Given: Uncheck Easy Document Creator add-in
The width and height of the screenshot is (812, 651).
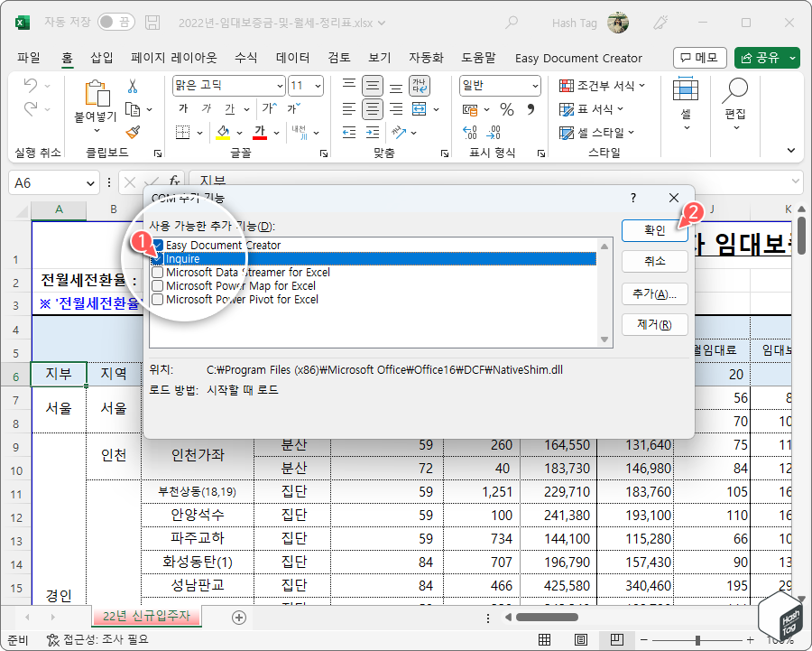Looking at the screenshot, I should 158,246.
